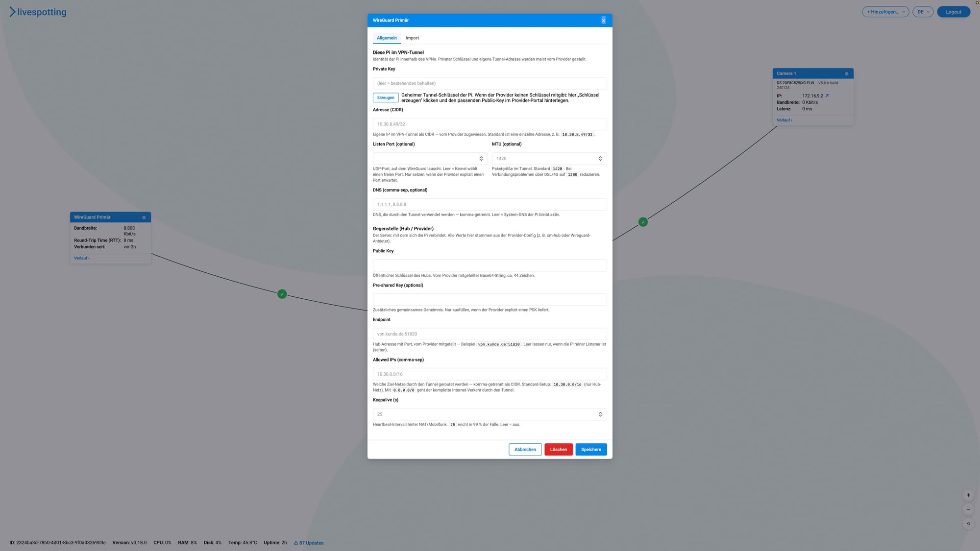This screenshot has height=551, width=980.
Task: Open the Hinzufügen dropdown
Action: click(x=885, y=12)
